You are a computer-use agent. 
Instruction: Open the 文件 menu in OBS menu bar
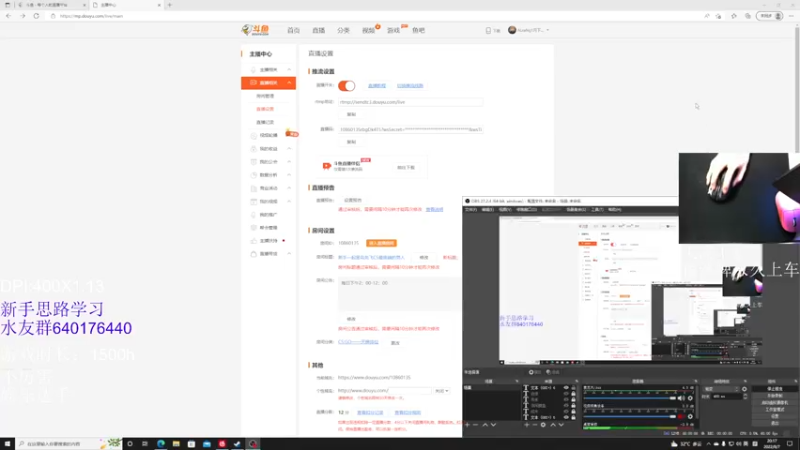(471, 210)
